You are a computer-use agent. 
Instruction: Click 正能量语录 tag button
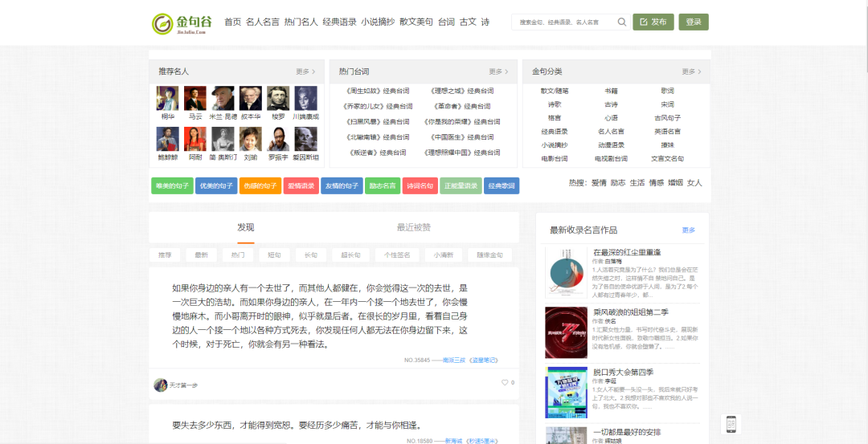click(x=461, y=185)
